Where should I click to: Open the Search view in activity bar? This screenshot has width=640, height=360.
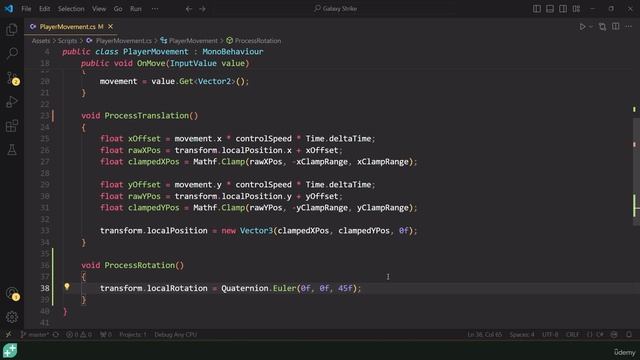(12, 53)
